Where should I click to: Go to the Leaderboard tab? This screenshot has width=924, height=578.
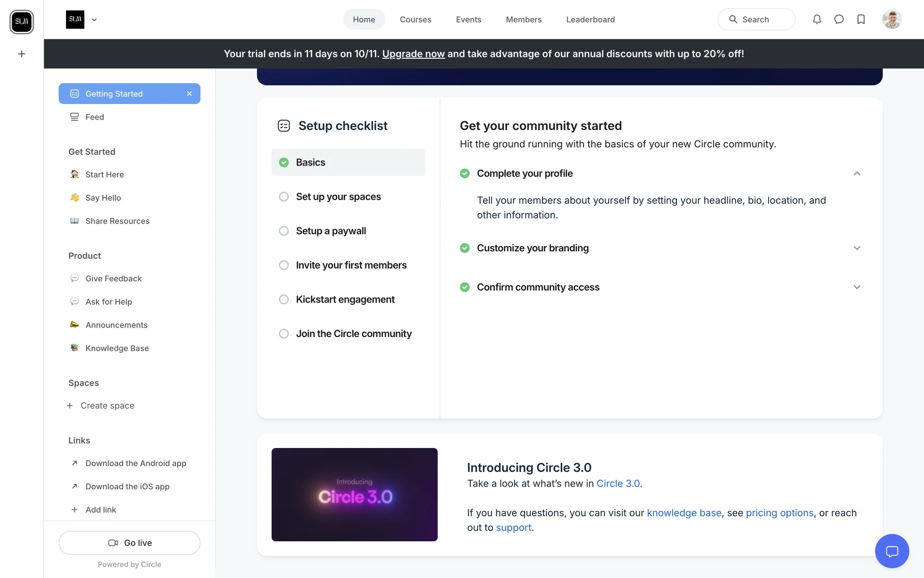click(x=590, y=19)
